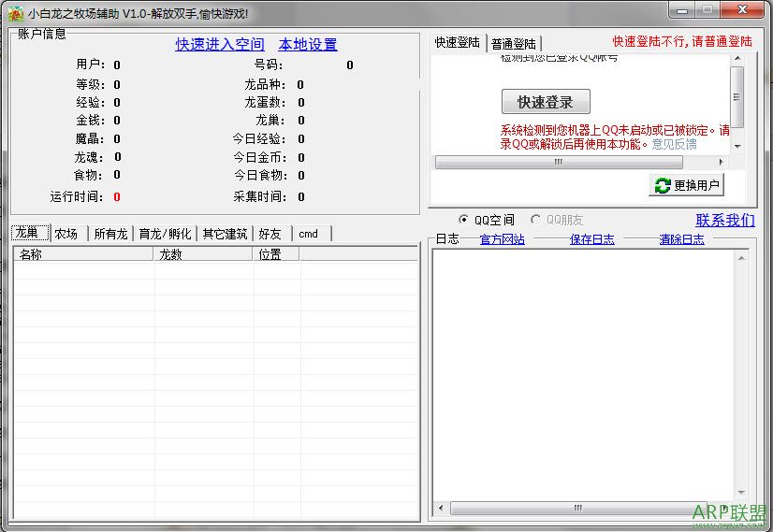Click the 联系我们 link

pyautogui.click(x=725, y=221)
